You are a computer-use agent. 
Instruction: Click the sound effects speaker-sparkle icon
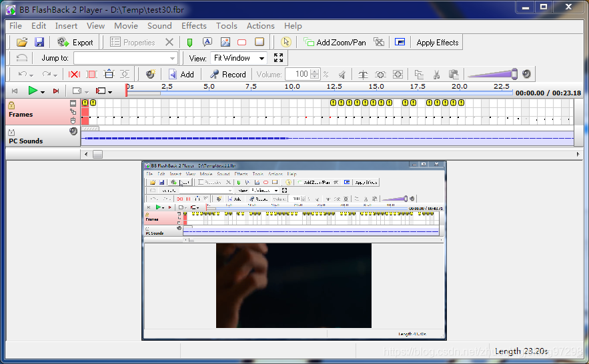pos(151,74)
